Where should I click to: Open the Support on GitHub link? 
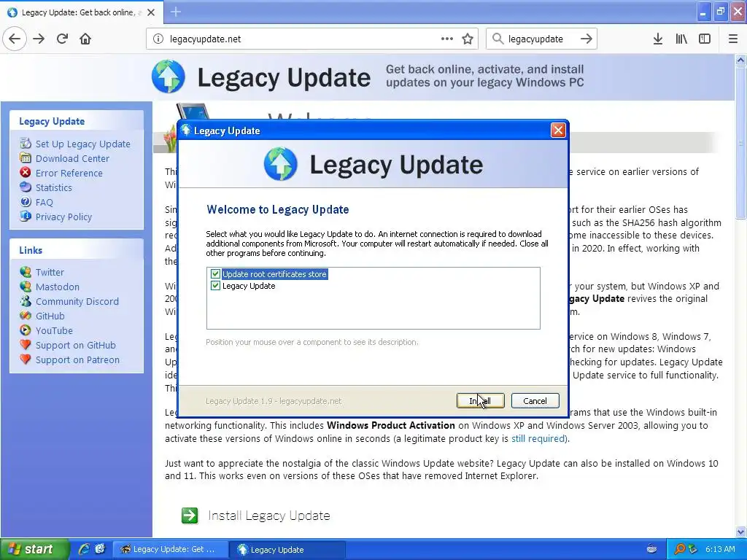point(76,345)
